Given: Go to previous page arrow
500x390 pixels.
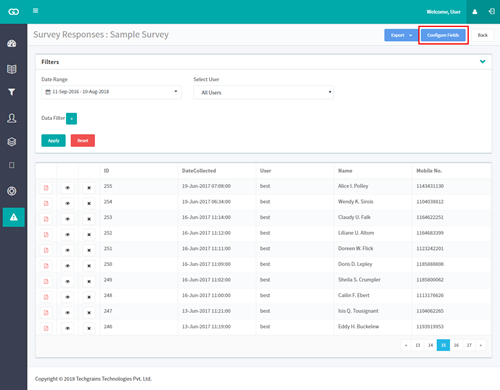Looking at the screenshot, I should tap(406, 345).
